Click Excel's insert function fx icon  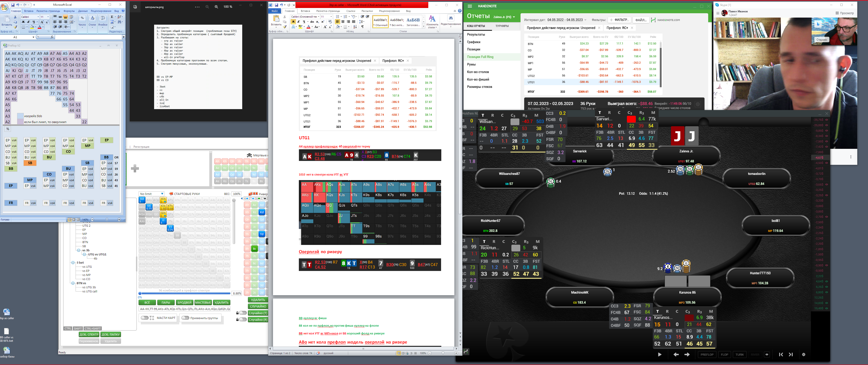[52, 37]
